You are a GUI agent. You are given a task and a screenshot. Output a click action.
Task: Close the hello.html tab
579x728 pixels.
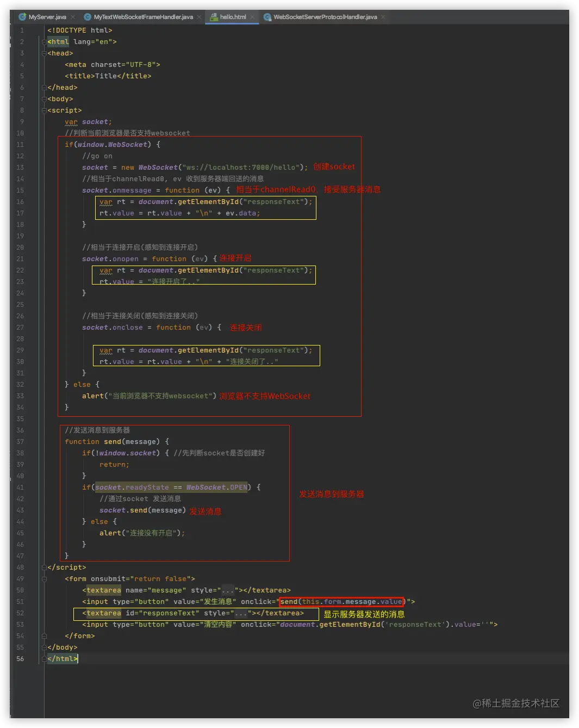(252, 17)
